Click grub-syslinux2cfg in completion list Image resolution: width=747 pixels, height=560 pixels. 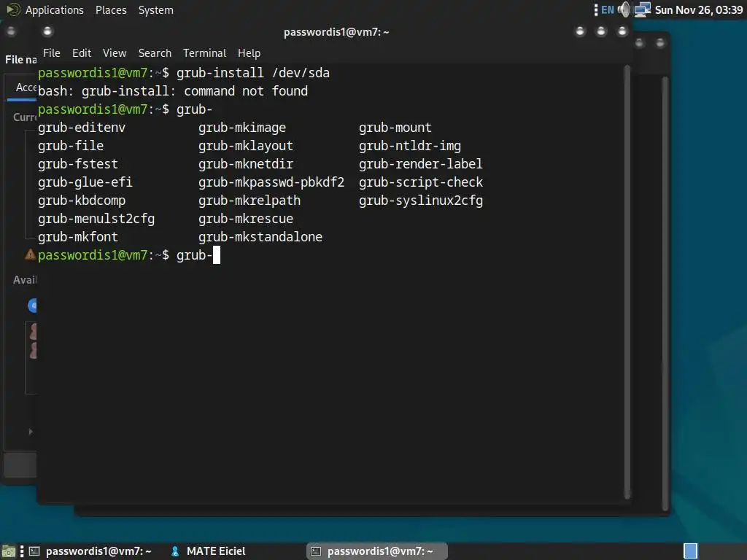[x=421, y=201]
